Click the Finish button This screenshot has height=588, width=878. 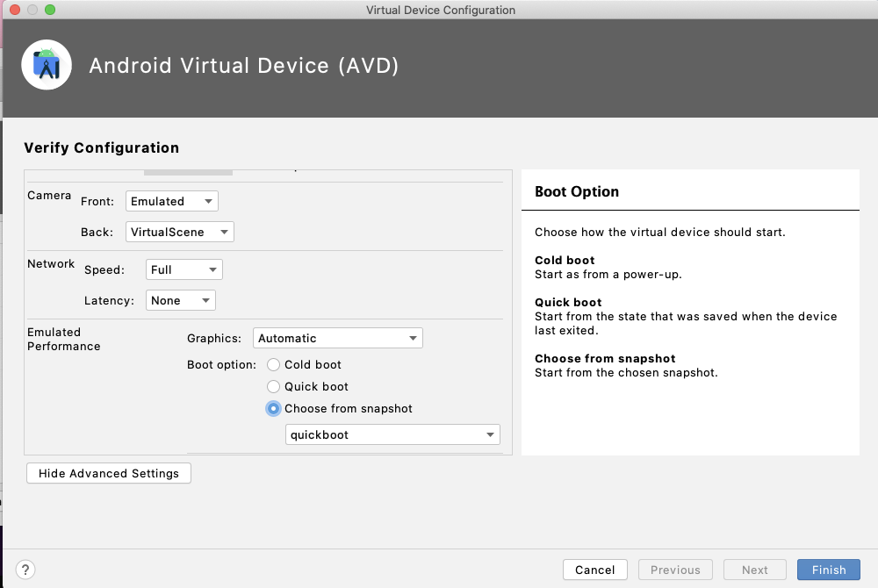click(x=828, y=570)
